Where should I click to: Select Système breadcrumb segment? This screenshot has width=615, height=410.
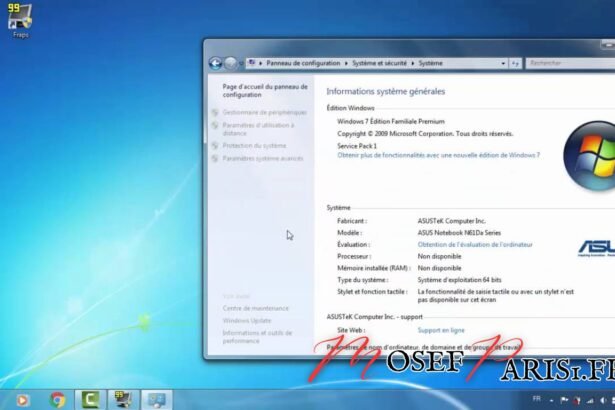pyautogui.click(x=430, y=63)
